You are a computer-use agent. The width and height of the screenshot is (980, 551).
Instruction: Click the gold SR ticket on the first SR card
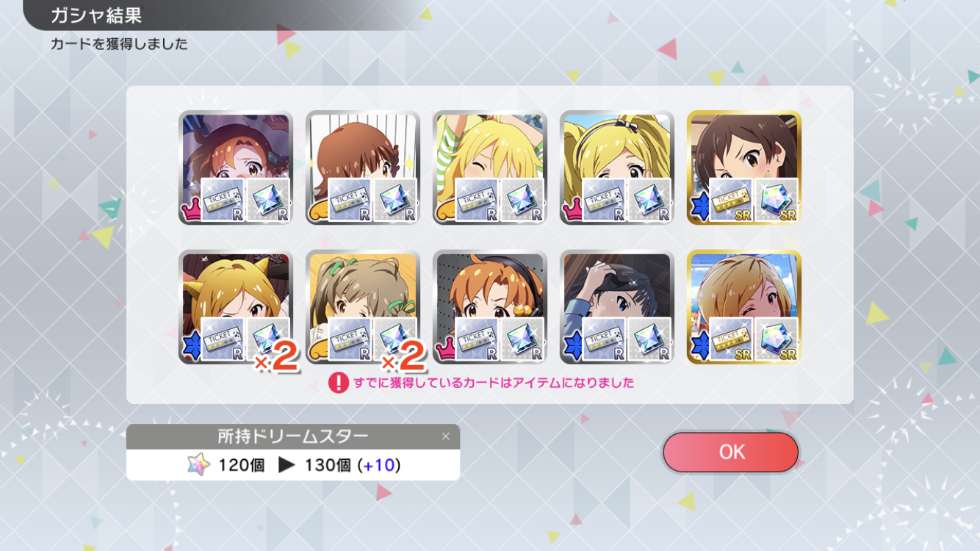731,200
